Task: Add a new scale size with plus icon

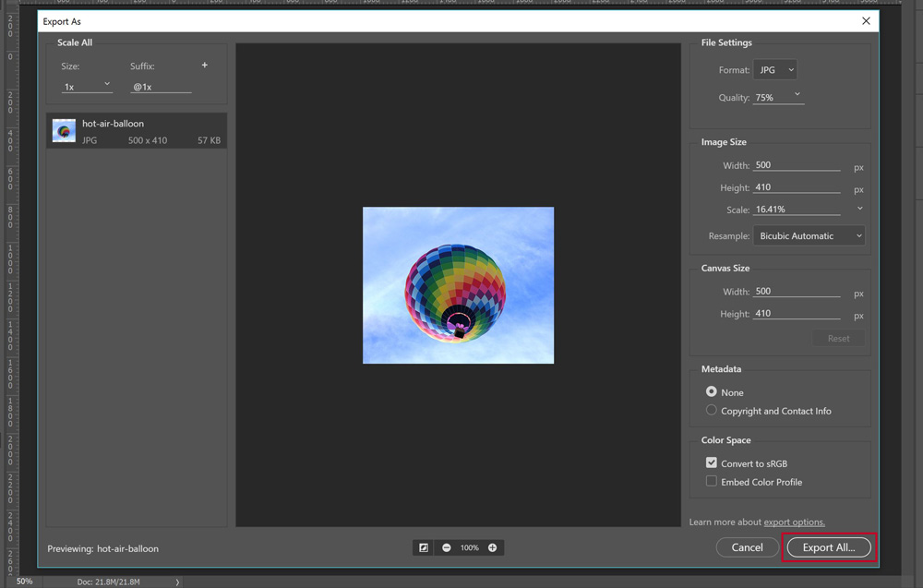Action: click(x=204, y=66)
